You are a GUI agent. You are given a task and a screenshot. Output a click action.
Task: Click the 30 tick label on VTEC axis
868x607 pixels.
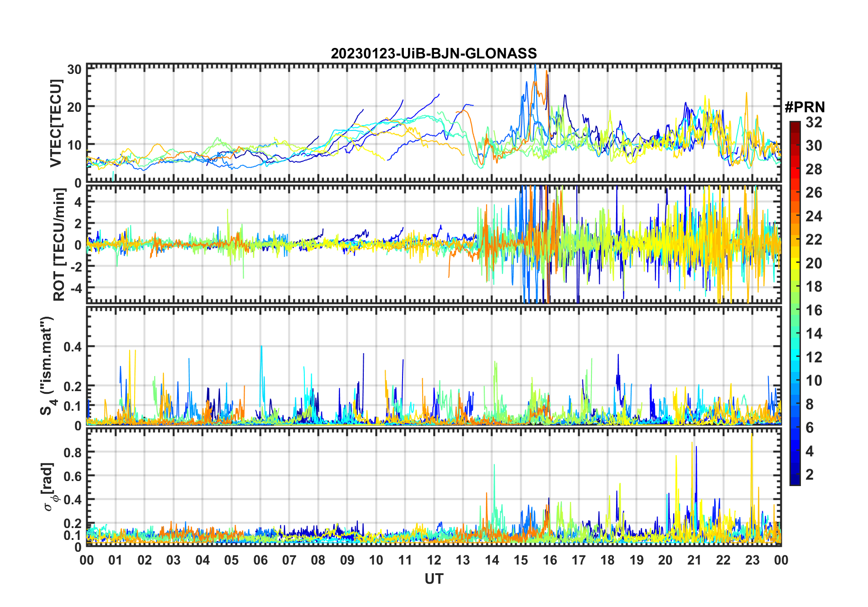(74, 69)
